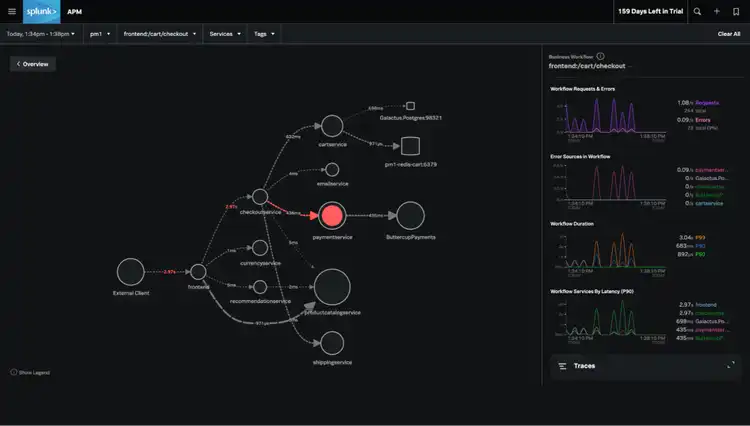Expand the pm1 environment dropdown

click(x=102, y=34)
